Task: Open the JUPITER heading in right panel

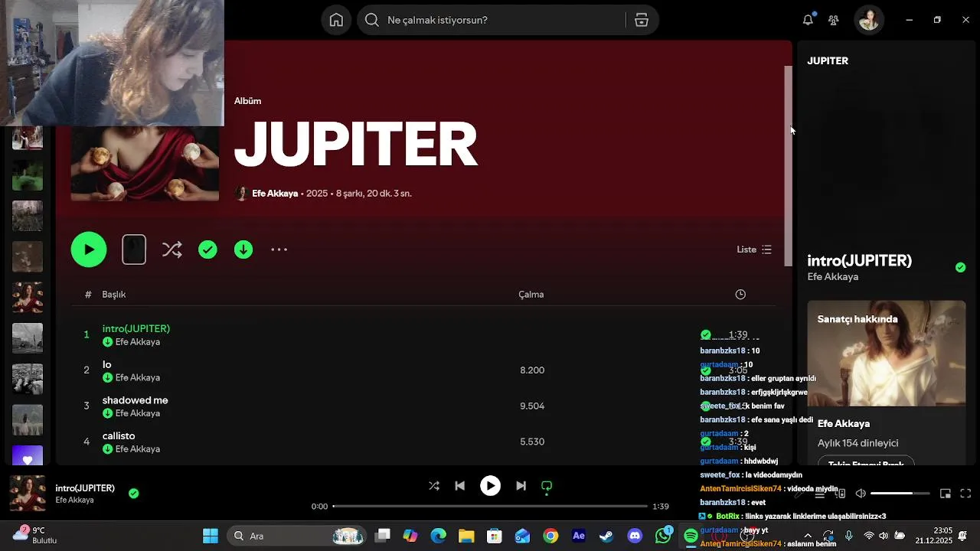Action: coord(828,60)
